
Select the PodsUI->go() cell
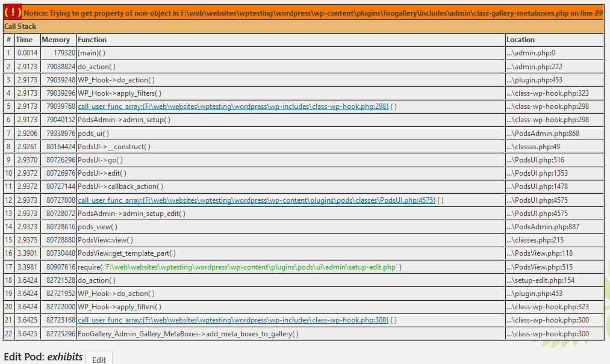pos(291,160)
